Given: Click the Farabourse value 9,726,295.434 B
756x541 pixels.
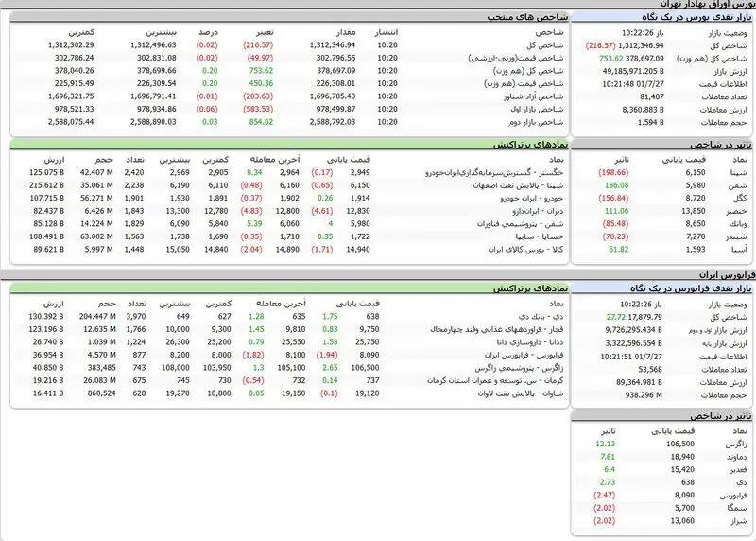Looking at the screenshot, I should click(633, 330).
